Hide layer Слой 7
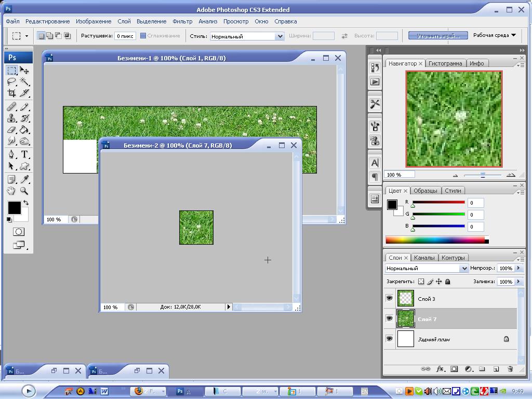 [x=389, y=318]
